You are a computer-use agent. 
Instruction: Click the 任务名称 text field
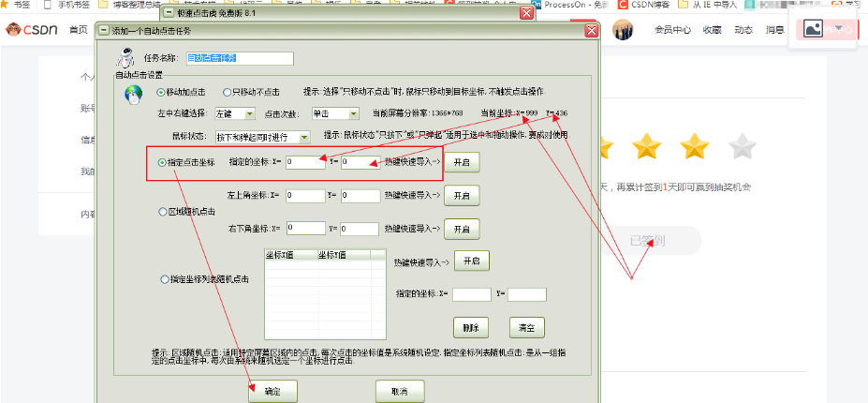pyautogui.click(x=240, y=58)
